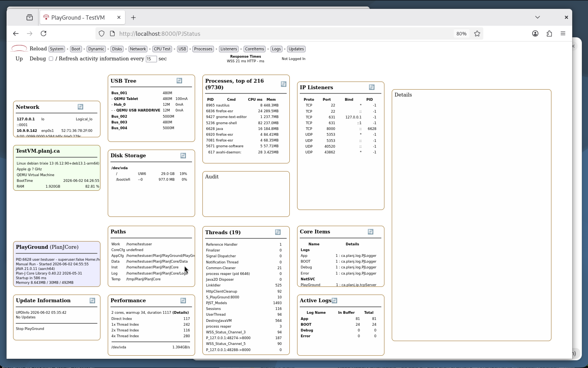This screenshot has width=588, height=368.
Task: Select the LinkIdler thread row
Action: [244, 285]
